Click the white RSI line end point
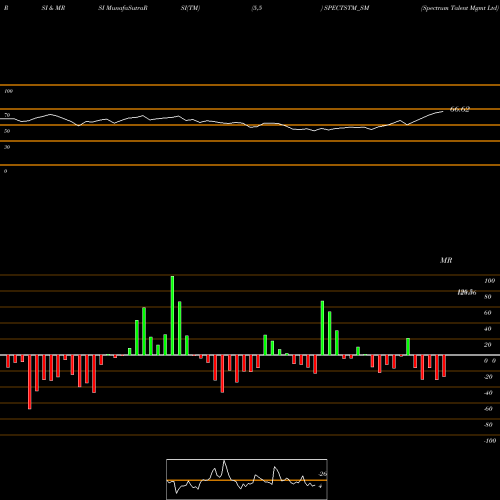 [443, 112]
